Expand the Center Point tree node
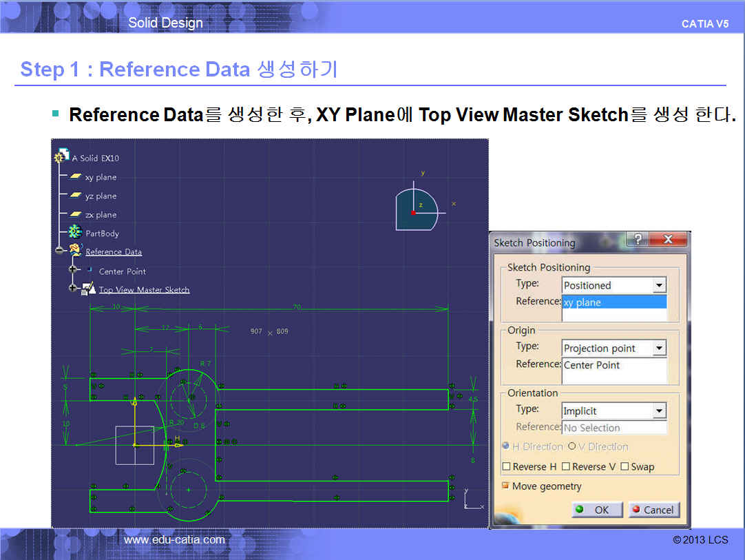 tap(73, 269)
